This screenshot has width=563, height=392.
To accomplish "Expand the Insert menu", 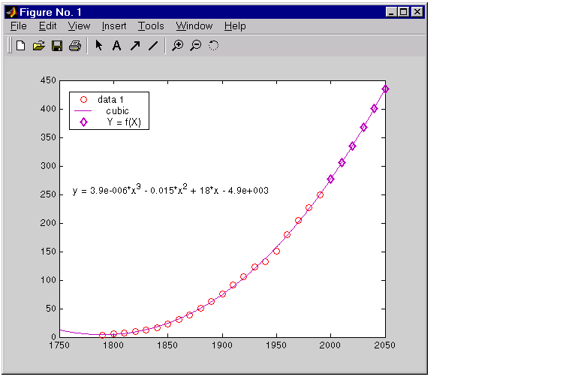I will 114,26.
